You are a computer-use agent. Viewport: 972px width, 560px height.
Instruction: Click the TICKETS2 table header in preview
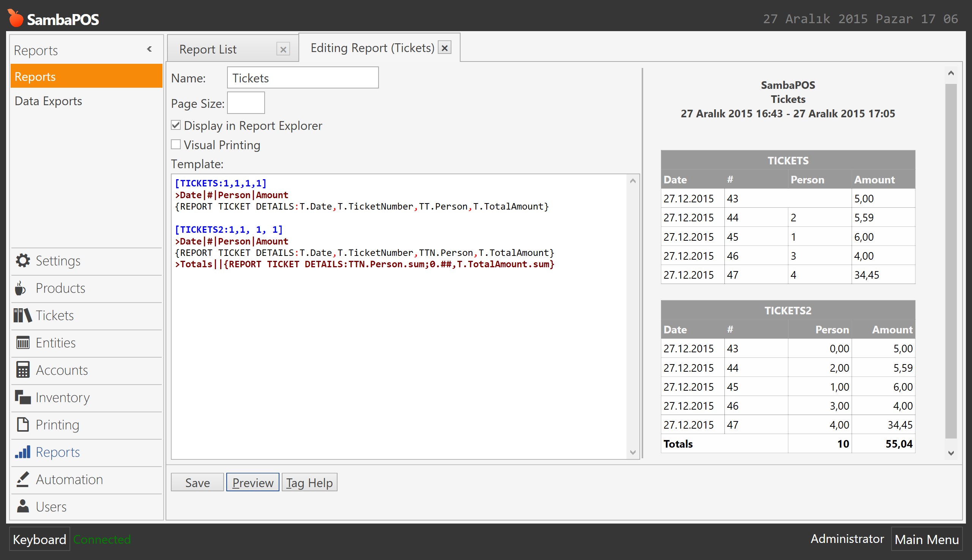pos(788,311)
